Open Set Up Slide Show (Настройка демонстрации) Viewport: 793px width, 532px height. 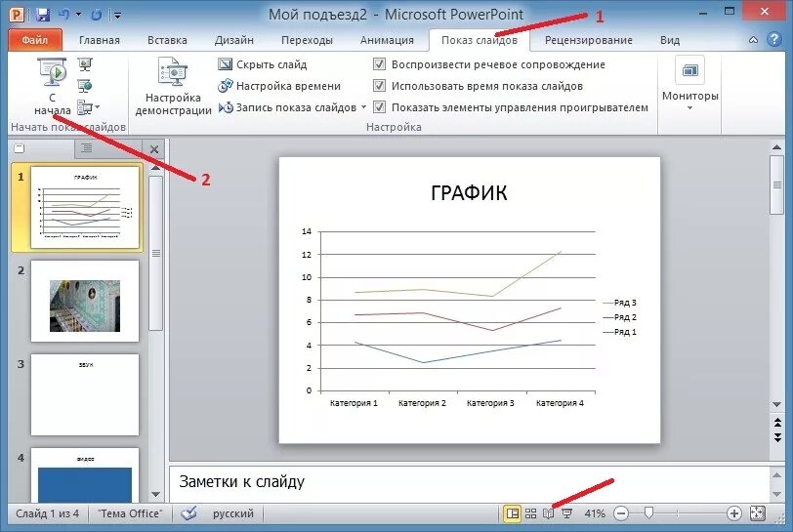(173, 87)
